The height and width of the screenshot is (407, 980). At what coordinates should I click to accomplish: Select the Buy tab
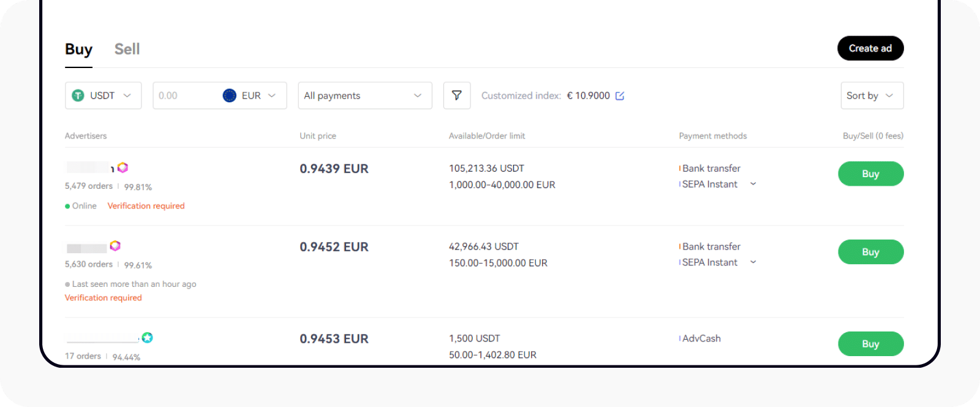pos(78,49)
